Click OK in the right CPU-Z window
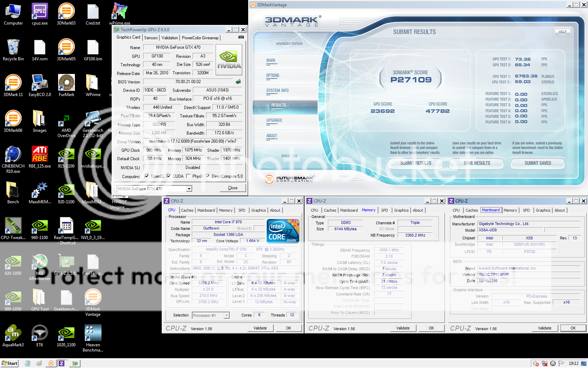Viewport: 588px width, 368px height. click(573, 328)
